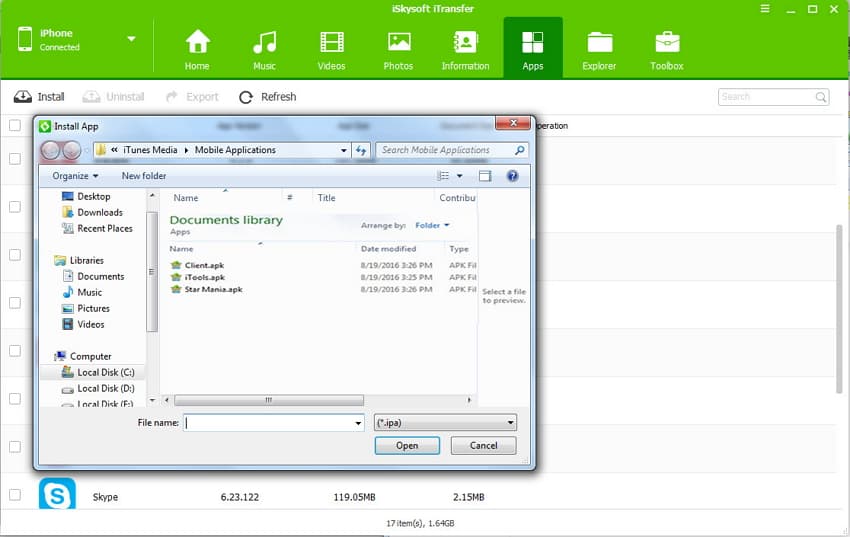Check the Skype app checkbox

[x=15, y=495]
